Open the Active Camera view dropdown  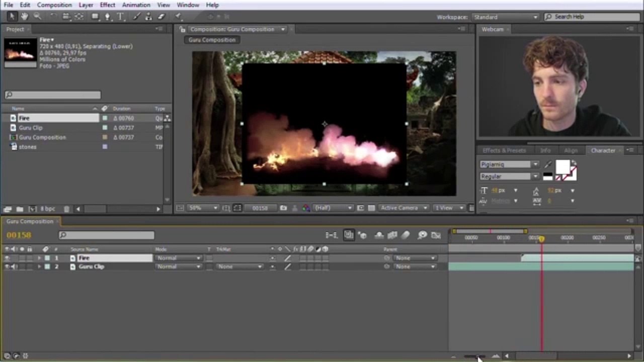[404, 208]
